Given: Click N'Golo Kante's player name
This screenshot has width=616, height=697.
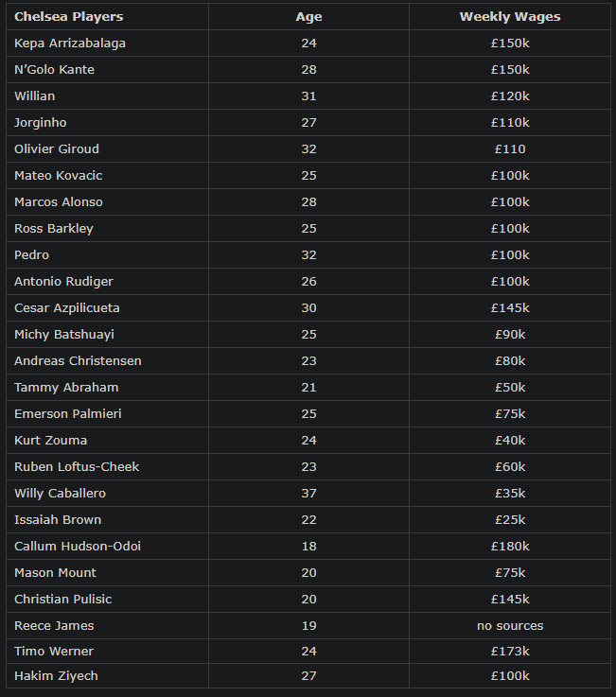Looking at the screenshot, I should tap(54, 70).
